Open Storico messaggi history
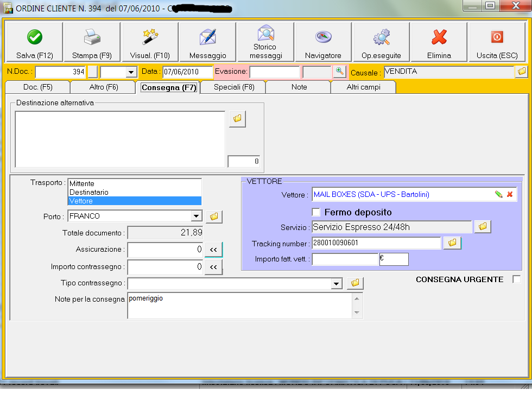The width and height of the screenshot is (532, 402). tap(265, 42)
